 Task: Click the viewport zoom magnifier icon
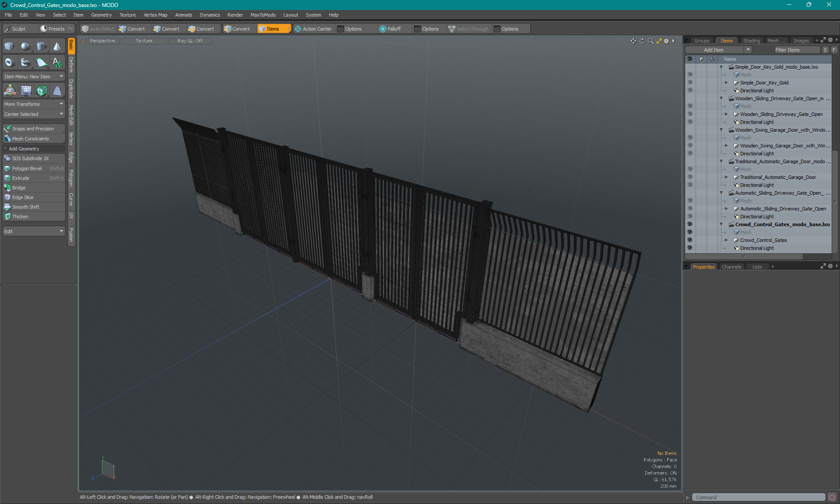pyautogui.click(x=651, y=41)
